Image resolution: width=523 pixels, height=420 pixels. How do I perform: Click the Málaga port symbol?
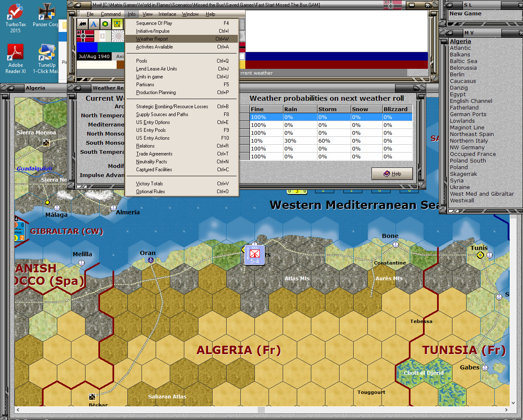(x=57, y=208)
